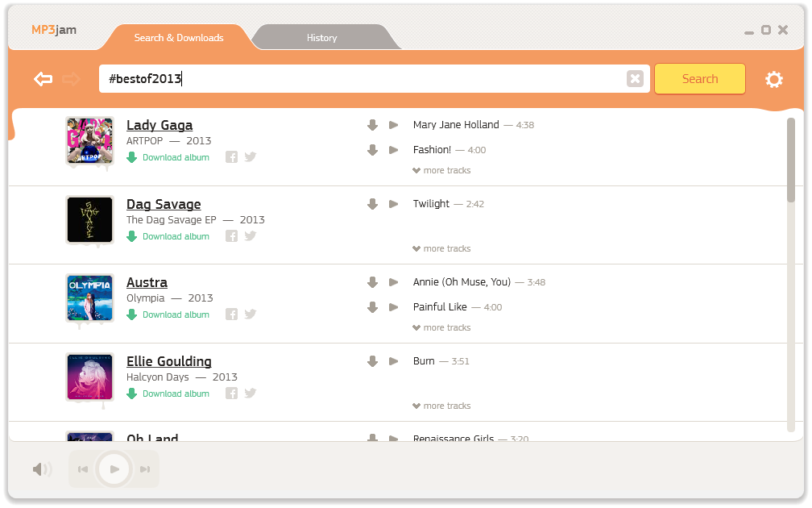Click the Dag Savage EP cover thumbnail
812x508 pixels.
(x=89, y=219)
